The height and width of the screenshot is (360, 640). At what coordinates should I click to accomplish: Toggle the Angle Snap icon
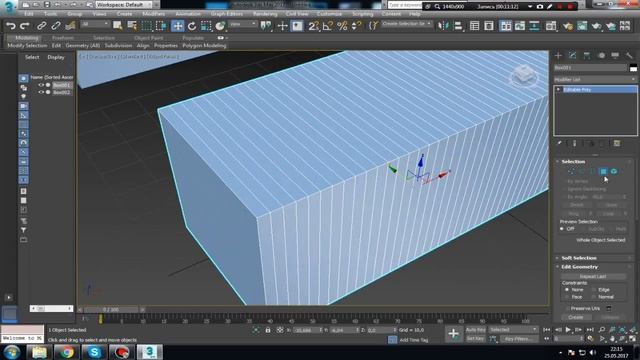[x=327, y=26]
